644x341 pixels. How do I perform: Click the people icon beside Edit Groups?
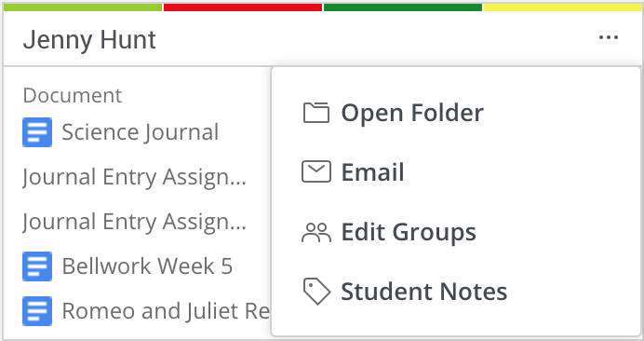point(315,232)
